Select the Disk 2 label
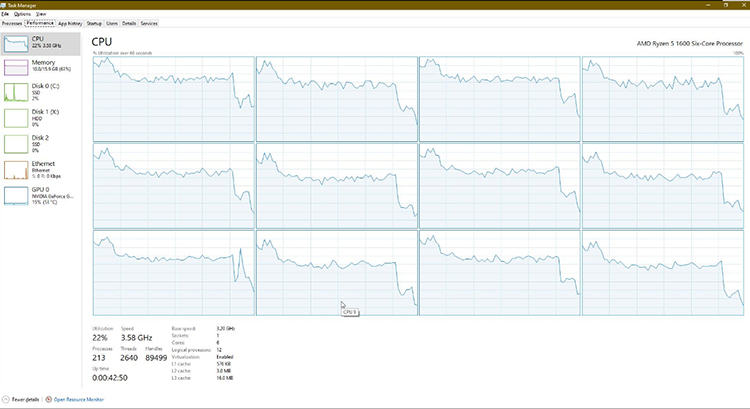The width and height of the screenshot is (750, 409). [x=40, y=138]
